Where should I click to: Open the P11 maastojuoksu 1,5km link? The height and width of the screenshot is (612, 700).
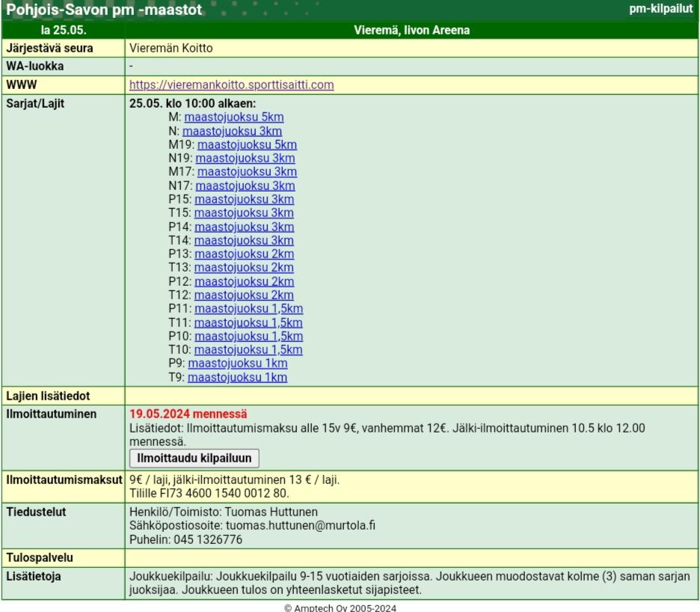point(248,309)
